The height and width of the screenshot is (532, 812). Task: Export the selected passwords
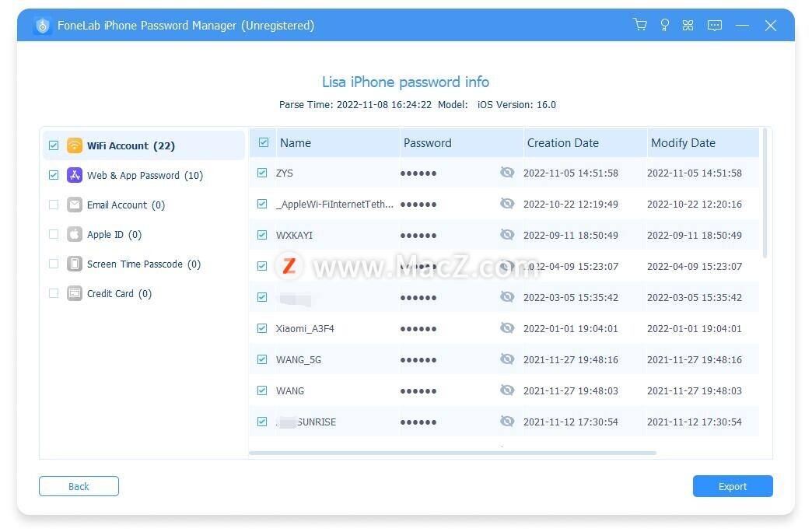732,486
